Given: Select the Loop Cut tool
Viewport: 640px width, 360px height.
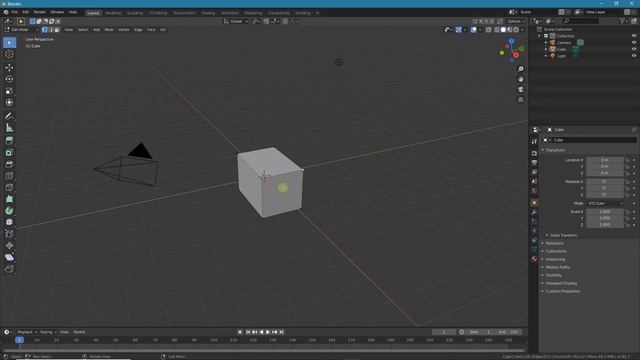Looking at the screenshot, I should point(9,176).
